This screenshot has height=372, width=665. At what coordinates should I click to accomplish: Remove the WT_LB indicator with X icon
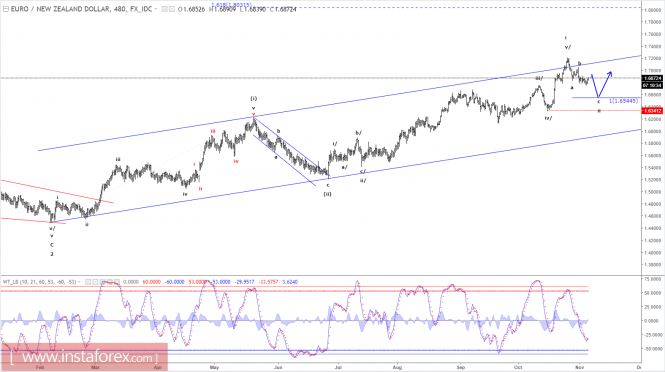click(x=117, y=282)
